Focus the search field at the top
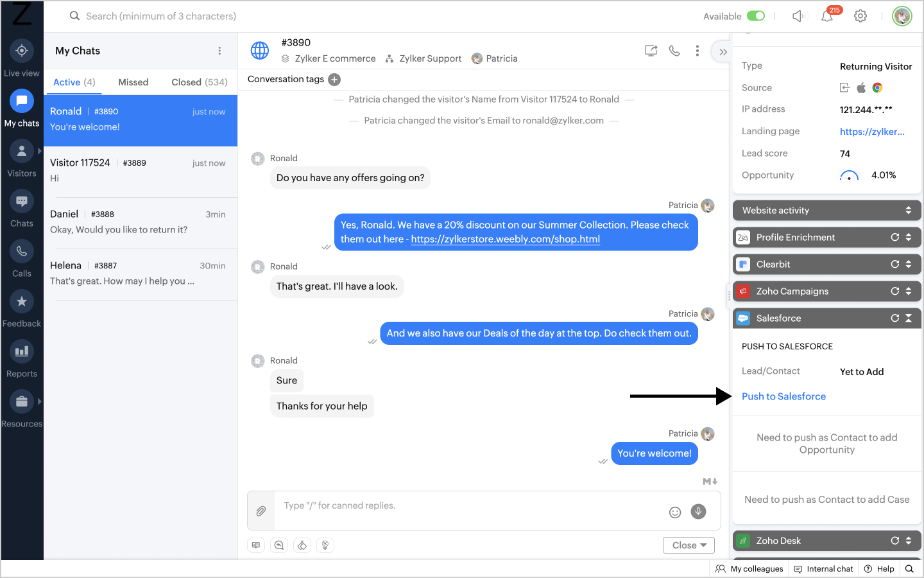Viewport: 924px width, 578px height. [161, 16]
